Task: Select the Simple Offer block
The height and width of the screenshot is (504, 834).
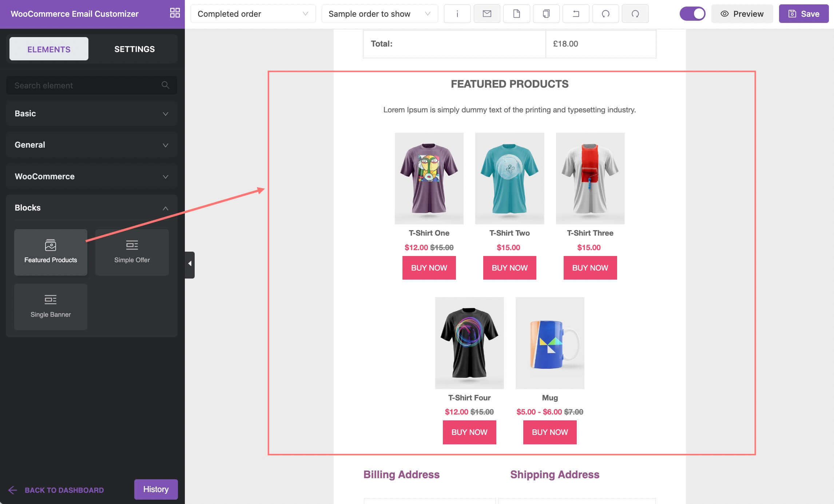Action: tap(132, 252)
